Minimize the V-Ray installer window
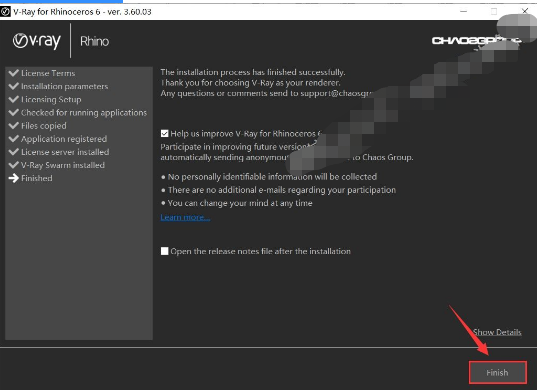Screen dimensions: 537x390 (x=463, y=11)
